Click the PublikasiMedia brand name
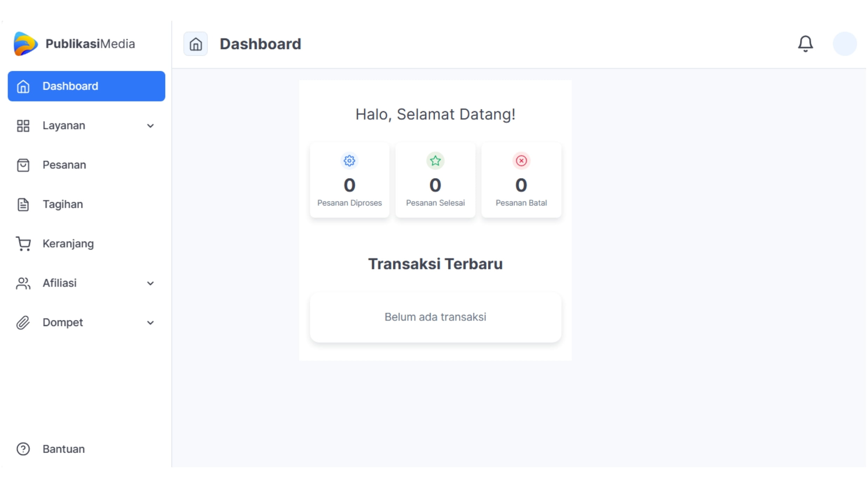The height and width of the screenshot is (488, 868). click(90, 44)
